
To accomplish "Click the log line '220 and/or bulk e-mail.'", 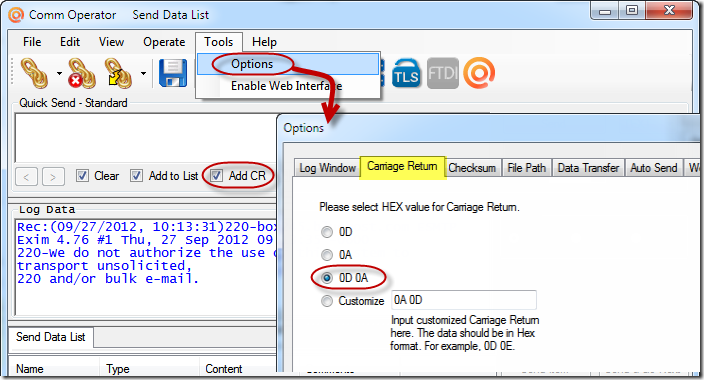I will 108,279.
